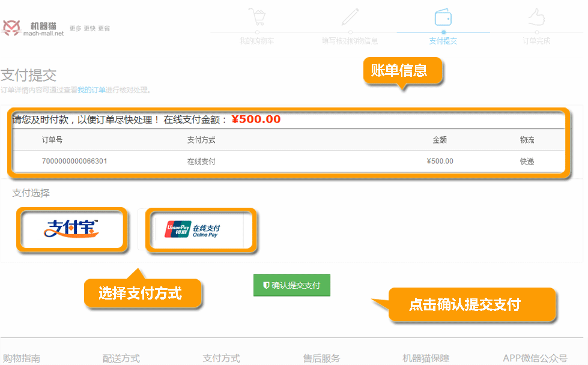Click the ¥500.00 amount table cell

click(440, 161)
